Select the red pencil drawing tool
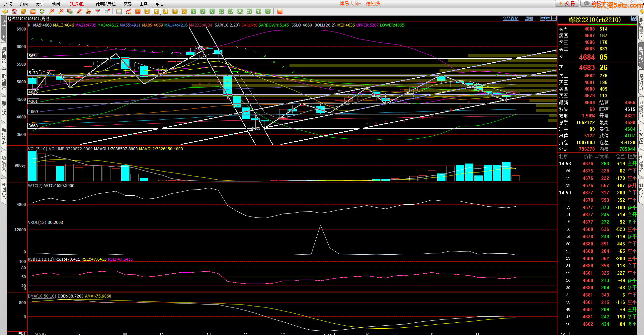 [79, 11]
